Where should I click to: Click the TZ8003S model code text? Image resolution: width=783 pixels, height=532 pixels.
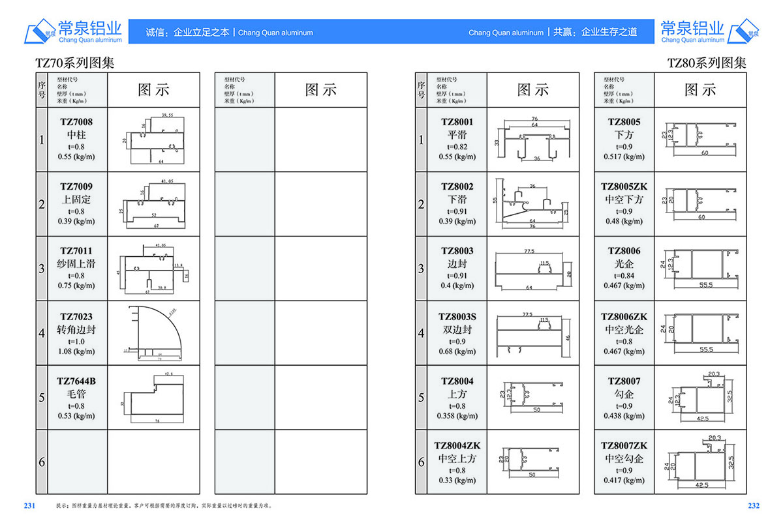(457, 317)
